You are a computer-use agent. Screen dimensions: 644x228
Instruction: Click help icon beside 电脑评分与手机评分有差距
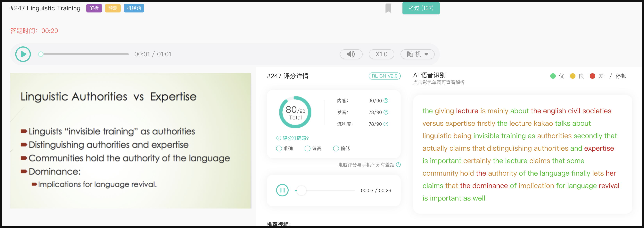click(399, 165)
